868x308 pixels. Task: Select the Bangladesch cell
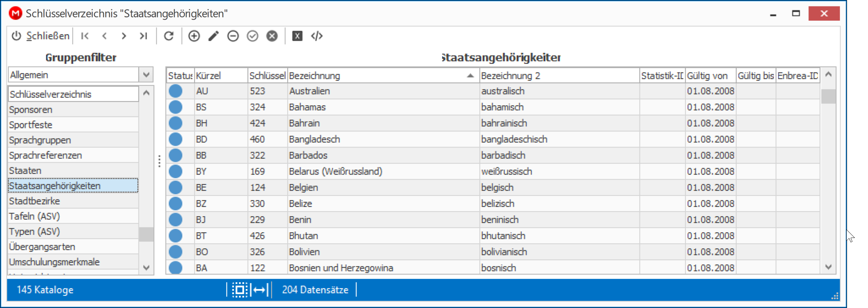pos(383,139)
